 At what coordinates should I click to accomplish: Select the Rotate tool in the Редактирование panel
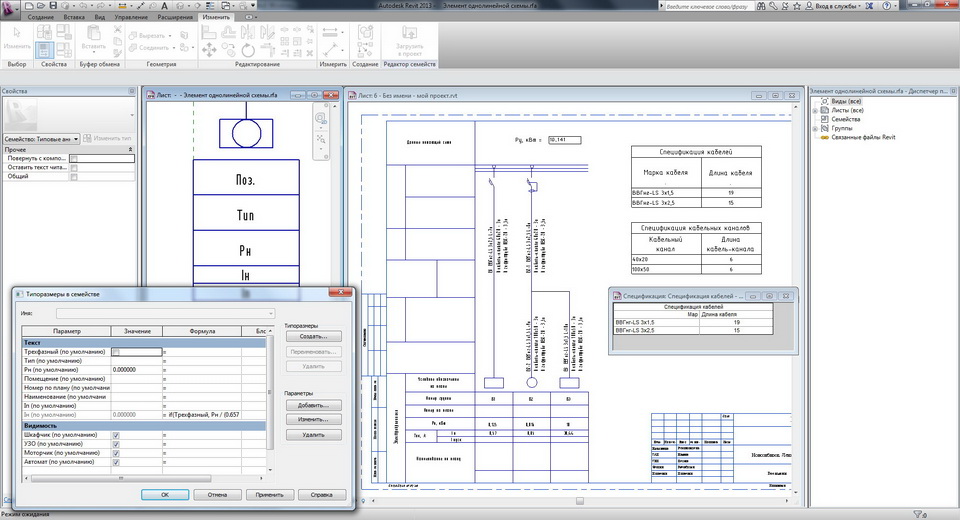248,50
